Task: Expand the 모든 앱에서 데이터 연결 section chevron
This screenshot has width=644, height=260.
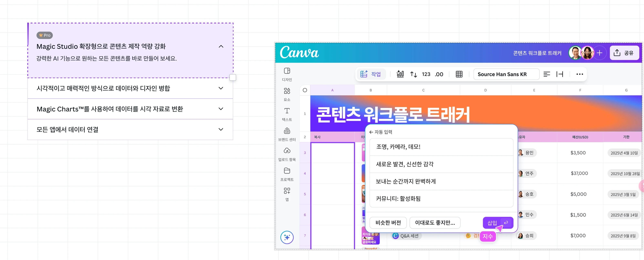Action: 221,129
